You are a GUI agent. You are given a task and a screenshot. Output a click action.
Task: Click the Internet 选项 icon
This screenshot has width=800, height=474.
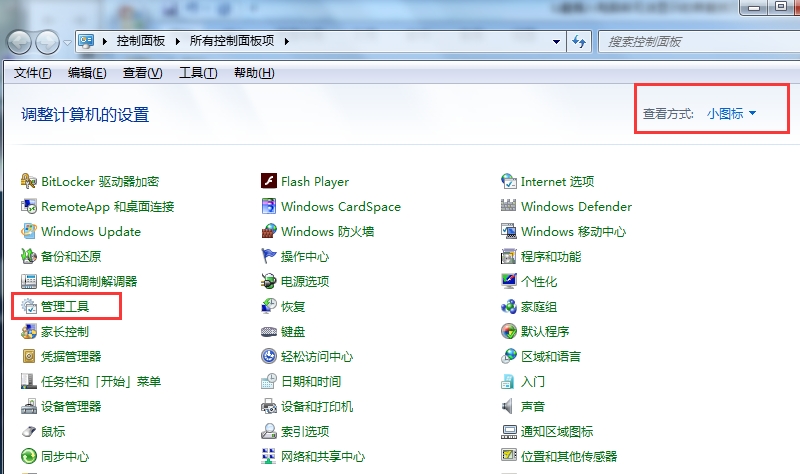tap(509, 181)
